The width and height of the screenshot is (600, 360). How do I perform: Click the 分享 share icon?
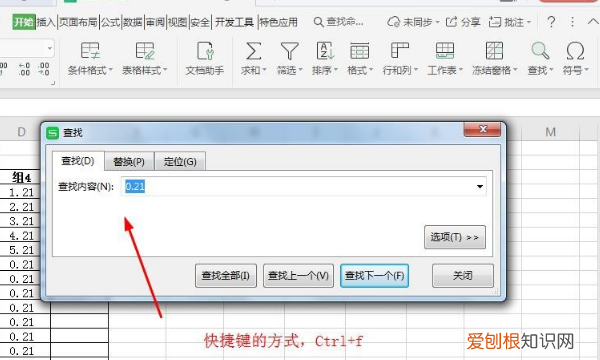(452, 22)
